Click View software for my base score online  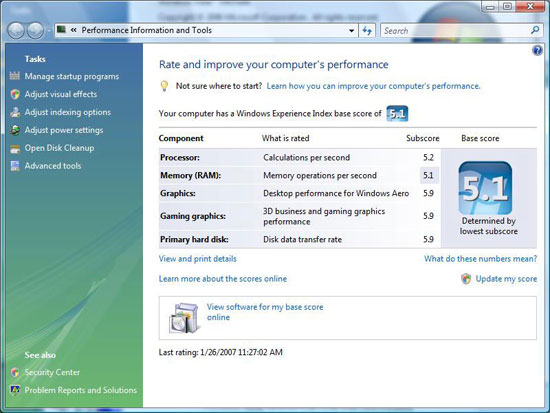265,312
